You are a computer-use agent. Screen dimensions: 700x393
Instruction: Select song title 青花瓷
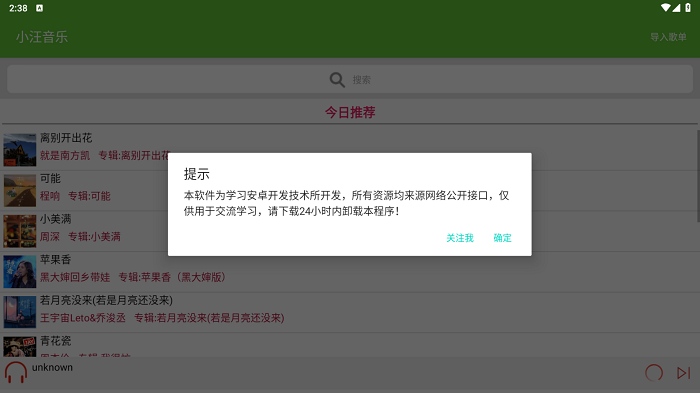[55, 341]
